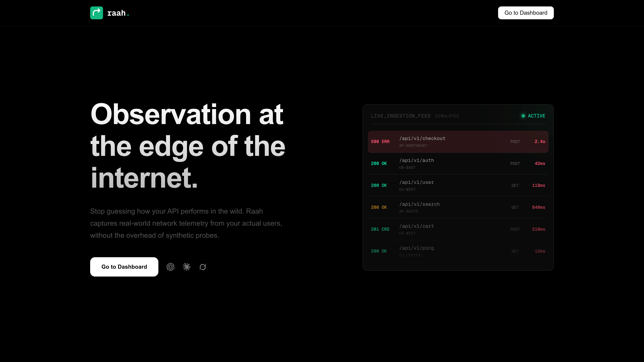Open the Dashboard via the top-right button
Image resolution: width=644 pixels, height=362 pixels.
point(526,13)
